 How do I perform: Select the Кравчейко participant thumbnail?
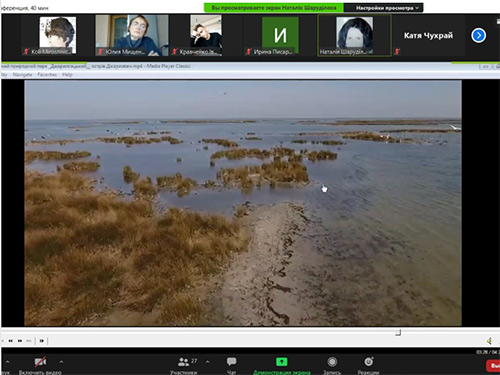[x=206, y=35]
